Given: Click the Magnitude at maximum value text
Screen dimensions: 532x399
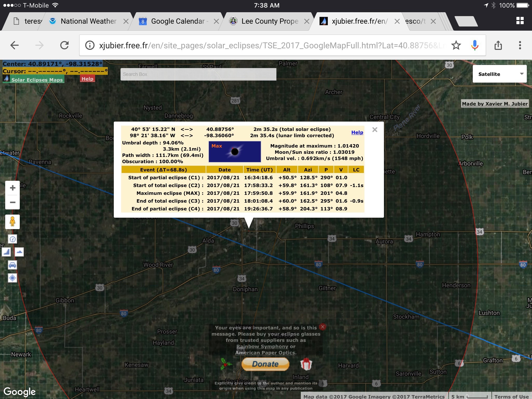Looking at the screenshot, I should [x=315, y=146].
